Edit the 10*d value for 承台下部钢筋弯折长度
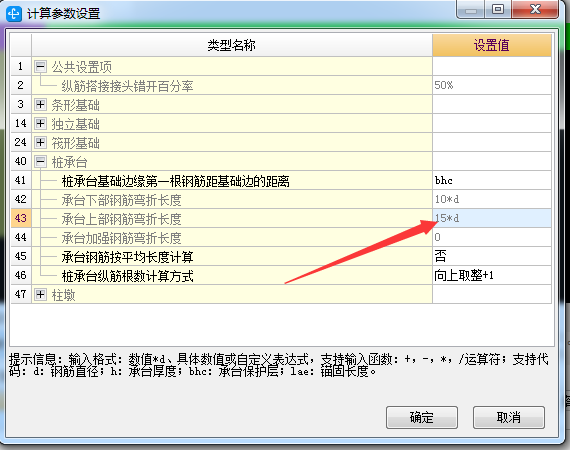This screenshot has height=450, width=570. (x=491, y=199)
